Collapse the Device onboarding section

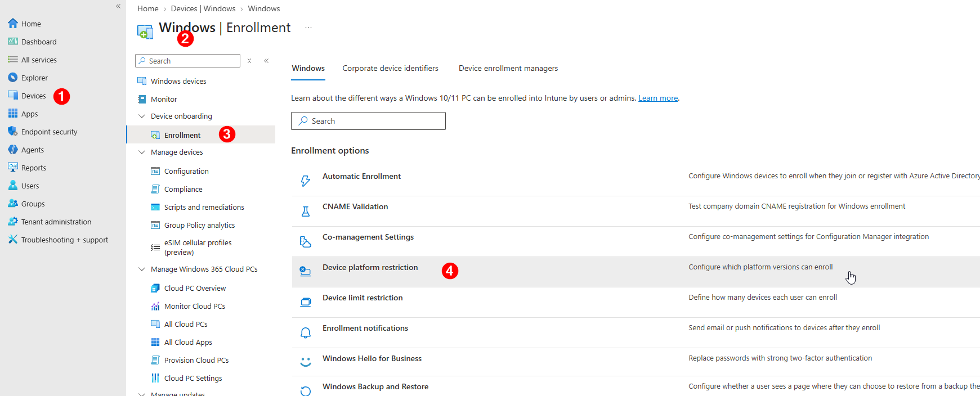click(142, 116)
